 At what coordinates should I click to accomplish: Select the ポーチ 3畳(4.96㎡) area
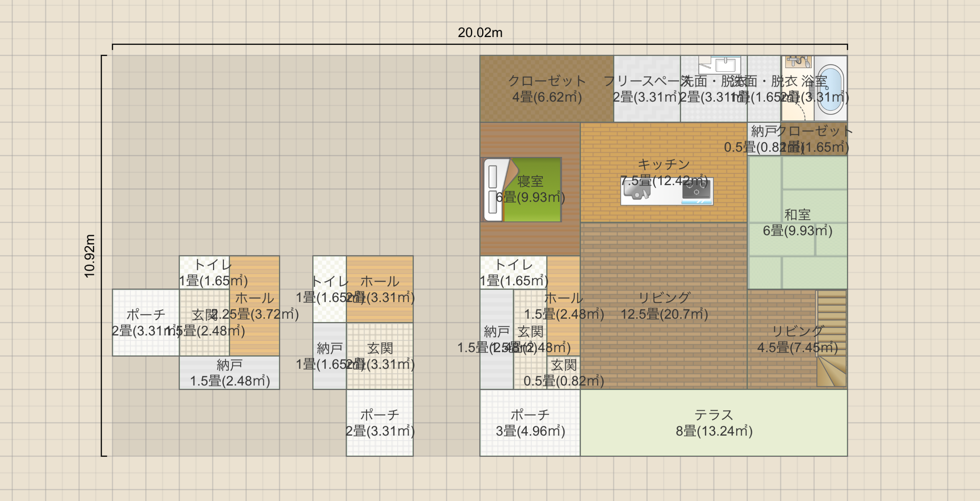tap(530, 423)
